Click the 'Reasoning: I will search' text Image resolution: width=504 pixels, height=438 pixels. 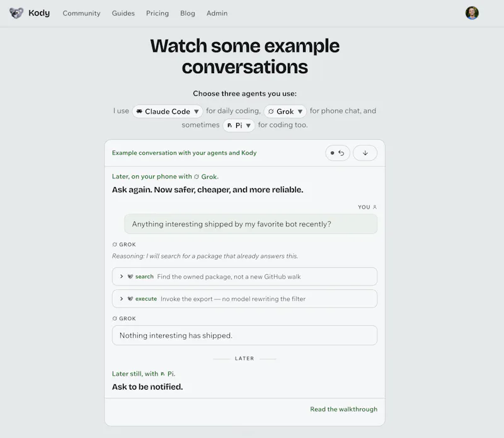pyautogui.click(x=205, y=256)
